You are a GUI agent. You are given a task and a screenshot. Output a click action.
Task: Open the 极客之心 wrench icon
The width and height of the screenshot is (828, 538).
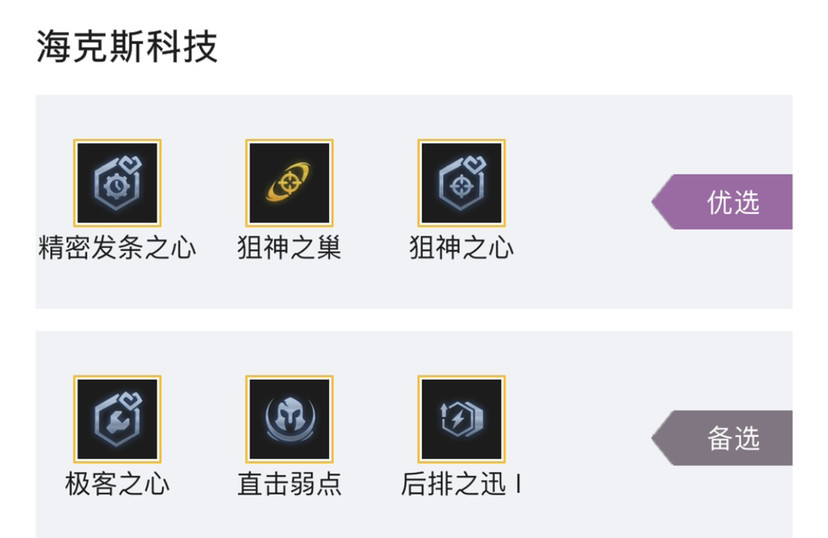[x=117, y=419]
